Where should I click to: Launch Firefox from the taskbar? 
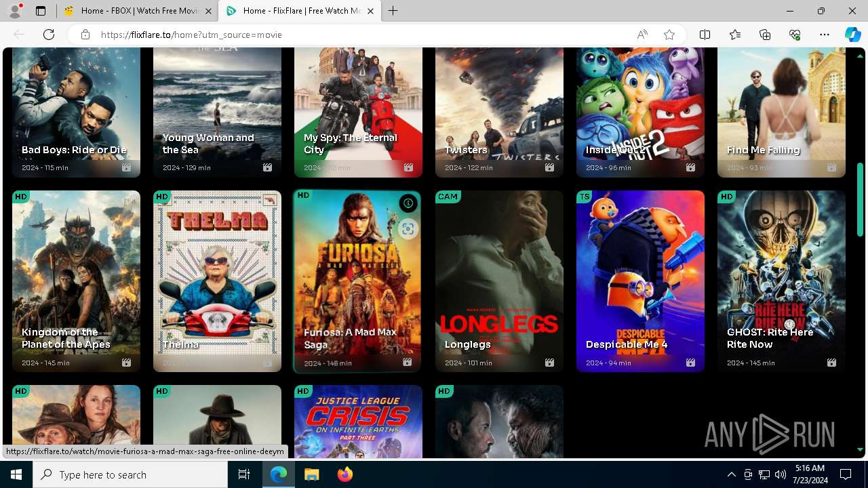(345, 474)
